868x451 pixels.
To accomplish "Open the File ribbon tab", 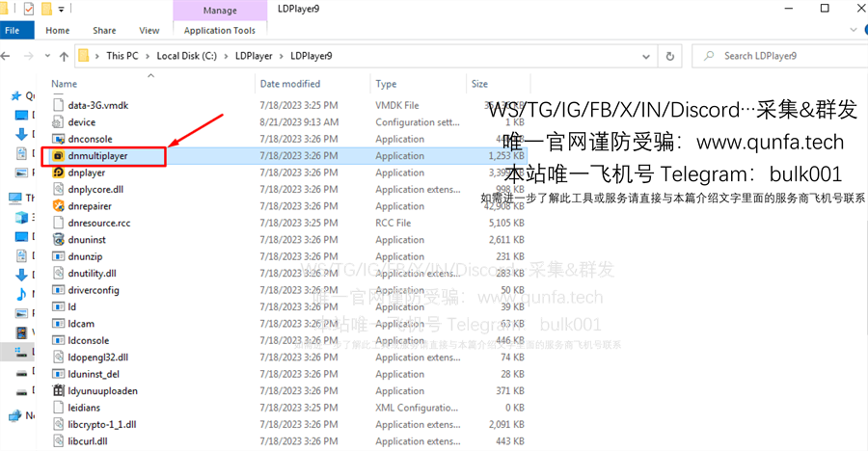I will click(13, 31).
